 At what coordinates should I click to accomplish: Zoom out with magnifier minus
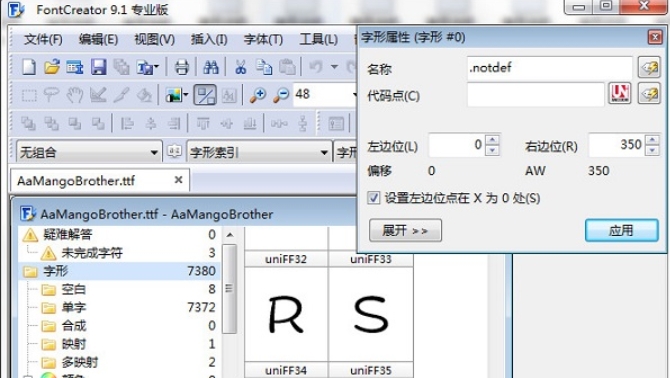pyautogui.click(x=281, y=95)
